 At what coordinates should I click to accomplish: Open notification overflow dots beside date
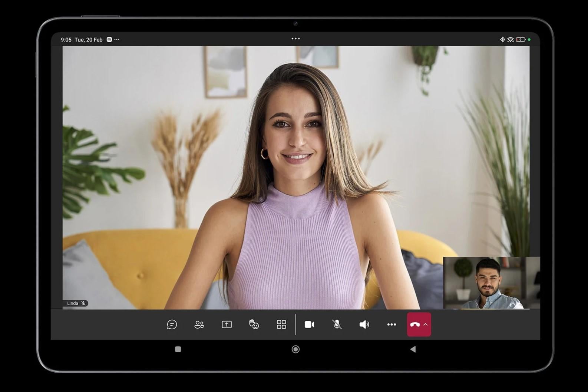(117, 39)
